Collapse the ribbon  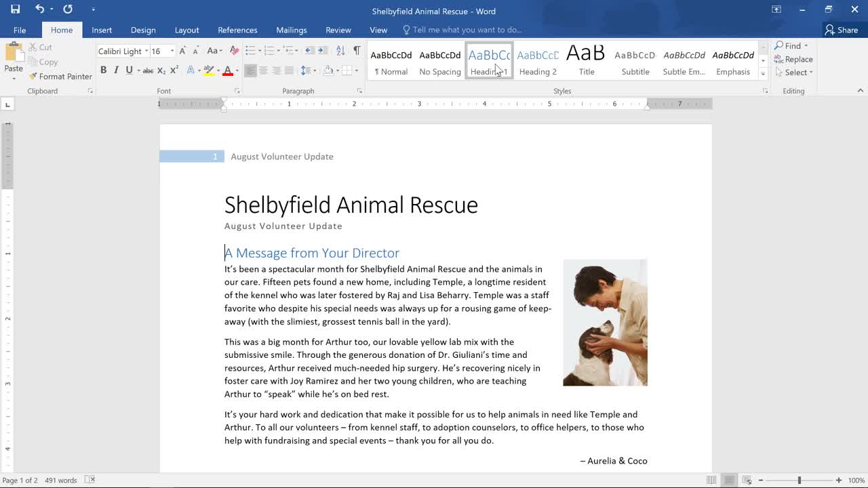click(x=860, y=91)
